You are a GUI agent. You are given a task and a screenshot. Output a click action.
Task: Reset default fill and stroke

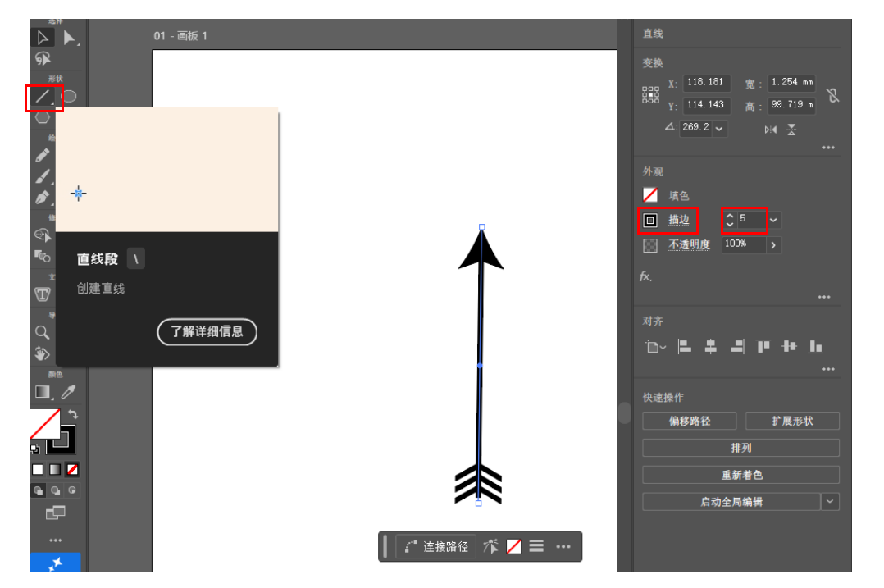pyautogui.click(x=35, y=449)
